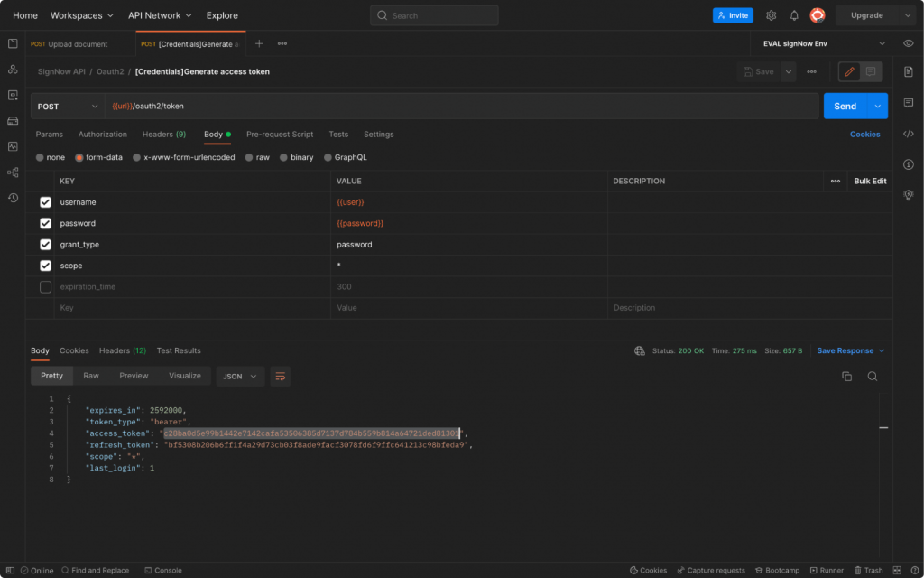Click the Cookies link beside request tabs
The image size is (924, 578).
tap(864, 135)
